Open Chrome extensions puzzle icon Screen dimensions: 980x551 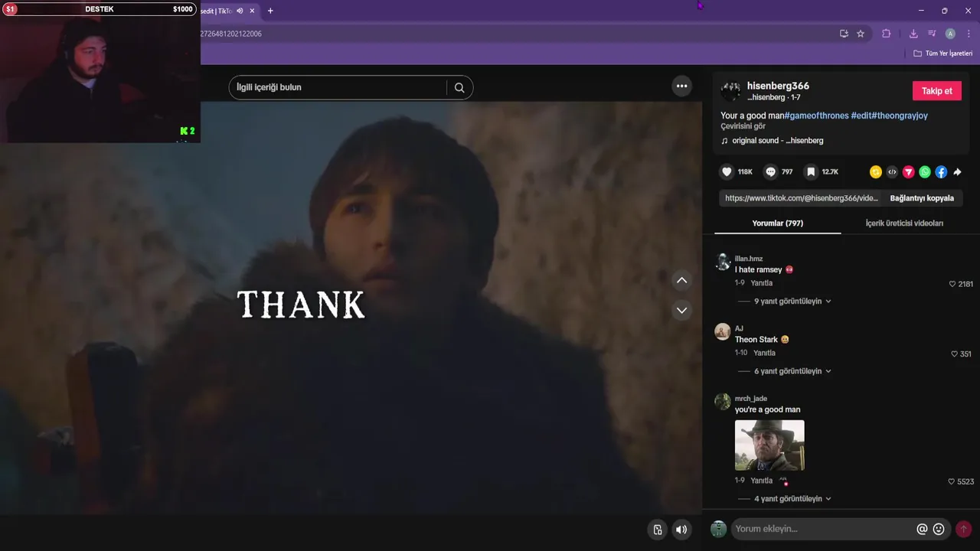coord(886,34)
